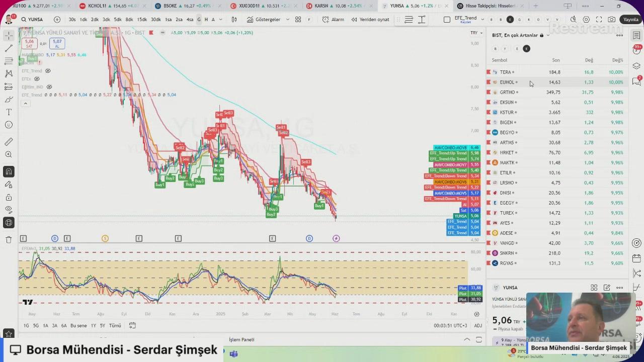Select TERA in the watchlist
The image size is (644, 362).
tap(557, 72)
